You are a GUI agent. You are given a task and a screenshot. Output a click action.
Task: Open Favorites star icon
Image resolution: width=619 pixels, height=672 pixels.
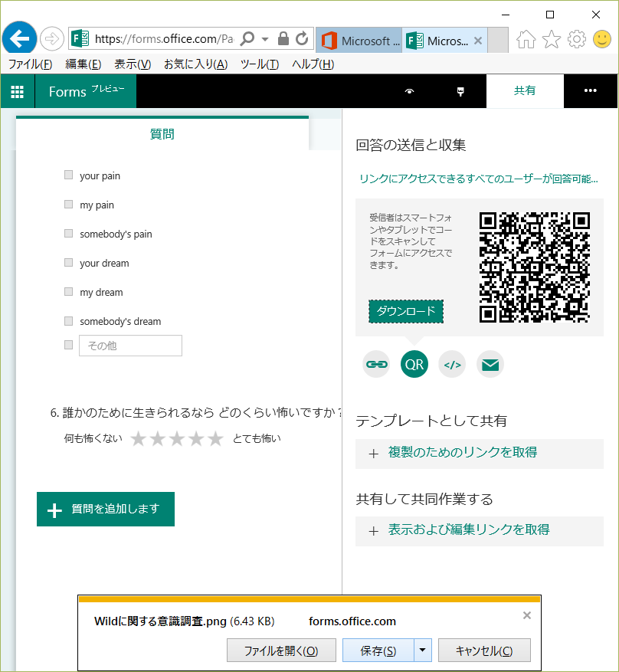click(552, 39)
